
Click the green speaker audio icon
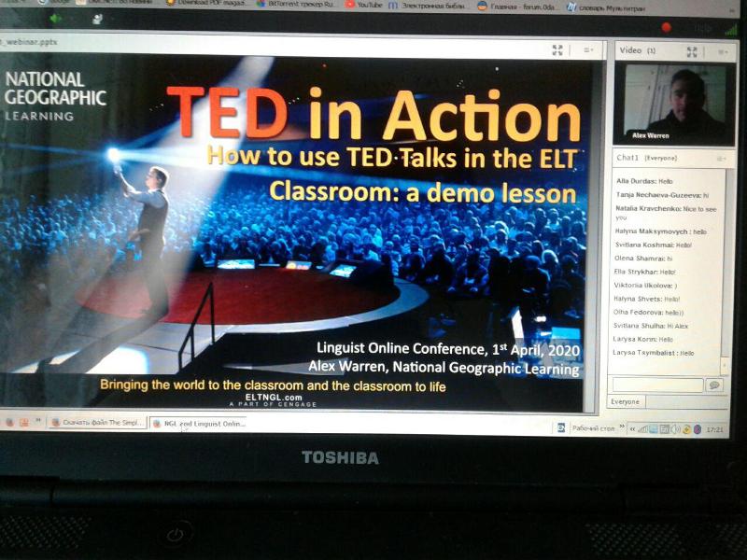coord(56,19)
